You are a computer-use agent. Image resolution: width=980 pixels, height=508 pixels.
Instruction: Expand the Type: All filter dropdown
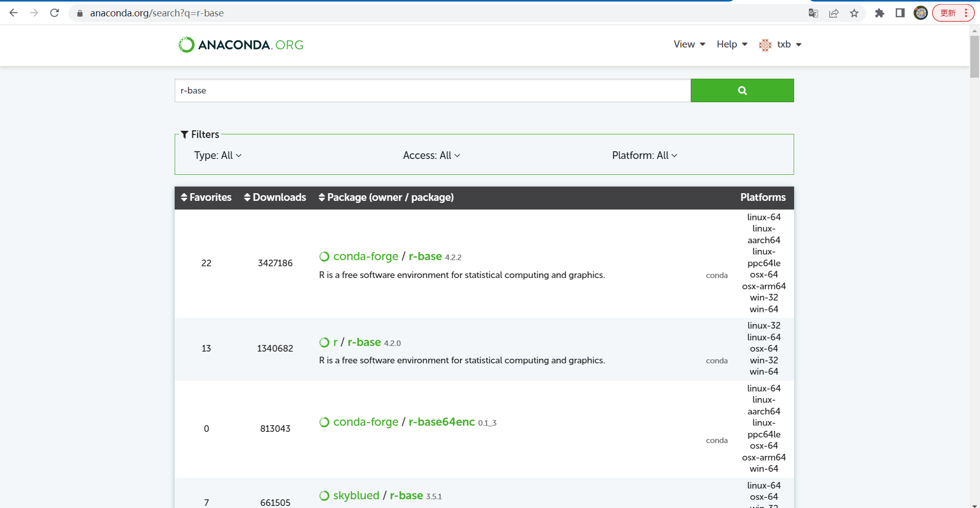(218, 155)
